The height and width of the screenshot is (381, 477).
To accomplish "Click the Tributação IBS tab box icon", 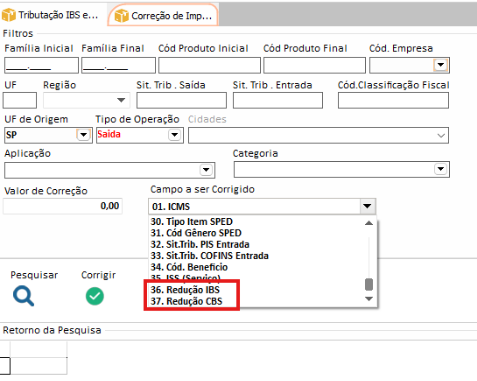I will (x=9, y=15).
